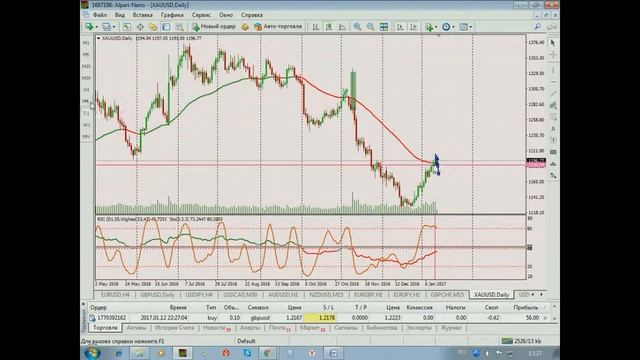Select the M15 timeframe button
This screenshot has height=360, width=640.
86,66
